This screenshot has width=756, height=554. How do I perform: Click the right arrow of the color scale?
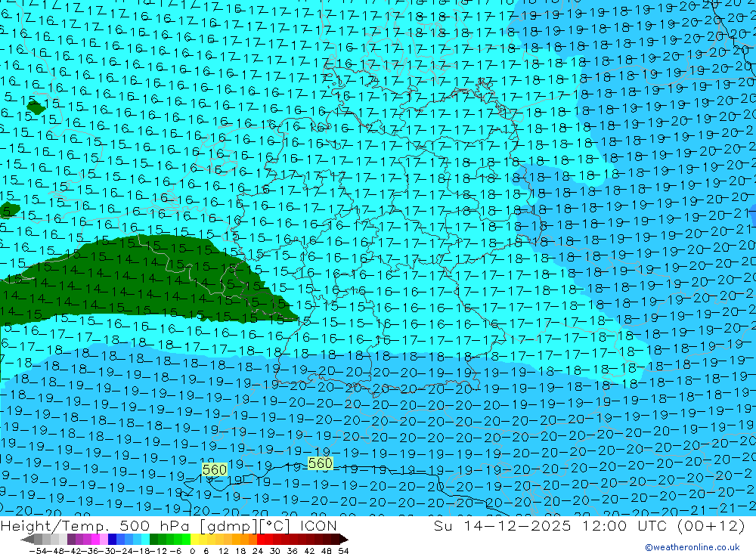pyautogui.click(x=344, y=540)
